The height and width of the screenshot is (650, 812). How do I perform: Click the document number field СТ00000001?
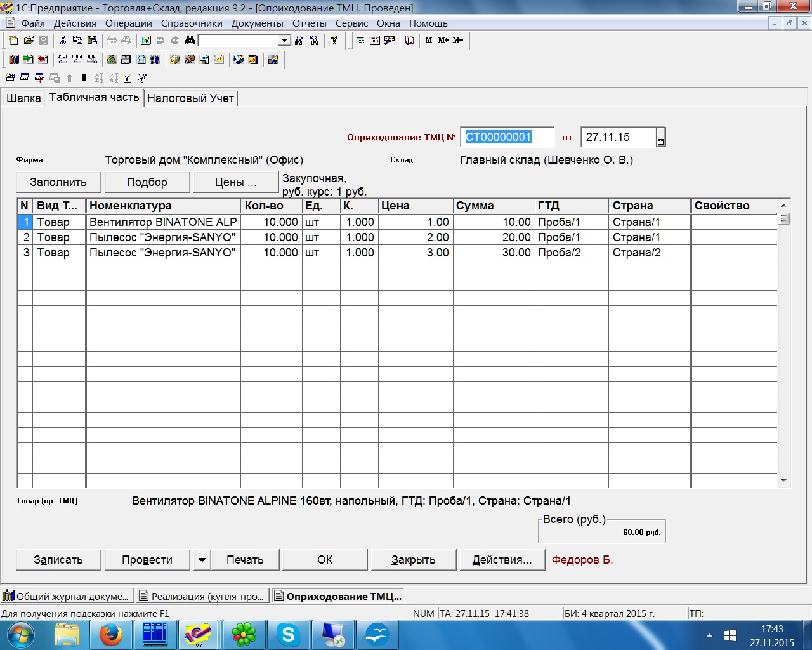pos(506,137)
